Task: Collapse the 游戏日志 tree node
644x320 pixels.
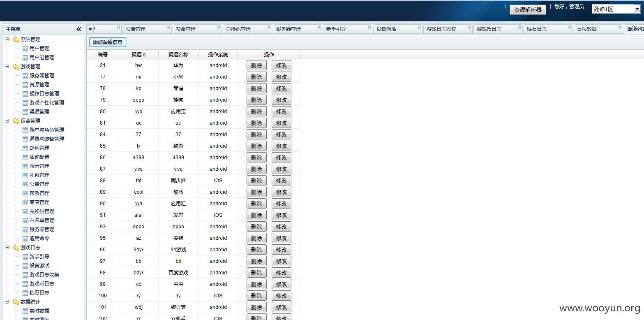Action: pos(7,248)
